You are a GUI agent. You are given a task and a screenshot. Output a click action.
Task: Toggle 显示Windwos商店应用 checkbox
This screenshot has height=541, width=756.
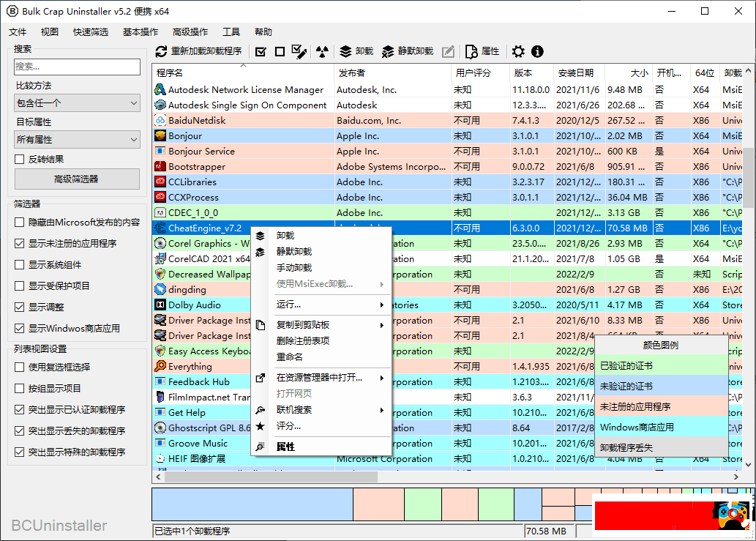19,329
